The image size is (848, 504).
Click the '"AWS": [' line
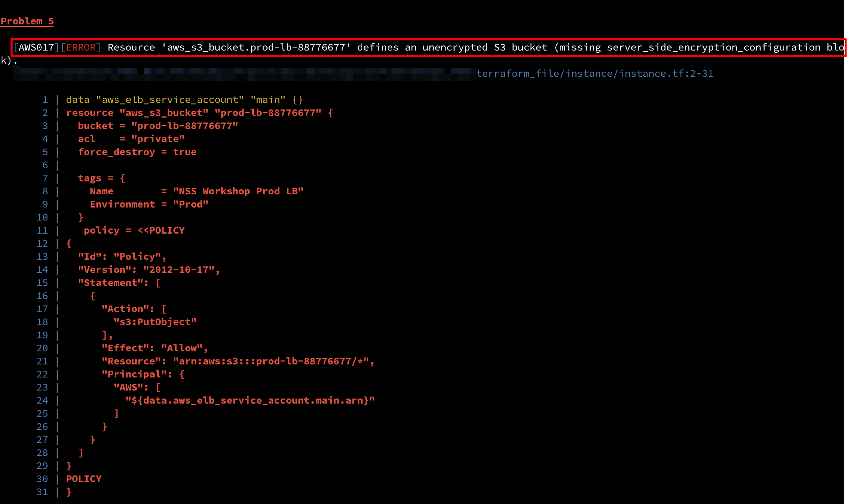pos(137,387)
